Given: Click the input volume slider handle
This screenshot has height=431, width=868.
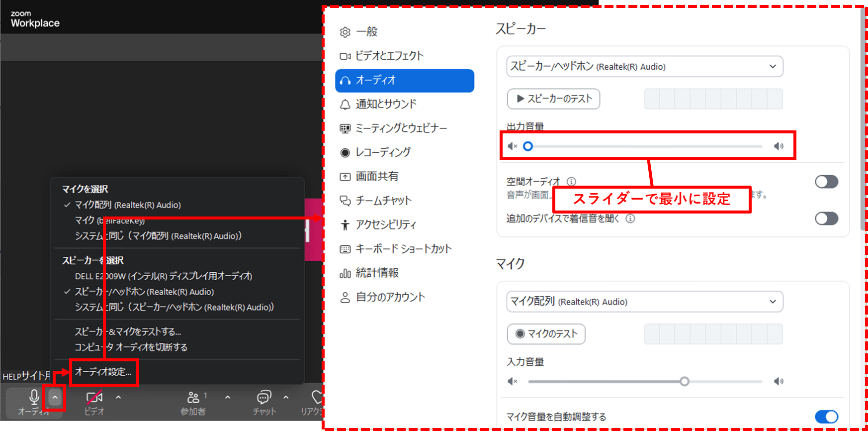Looking at the screenshot, I should (685, 381).
